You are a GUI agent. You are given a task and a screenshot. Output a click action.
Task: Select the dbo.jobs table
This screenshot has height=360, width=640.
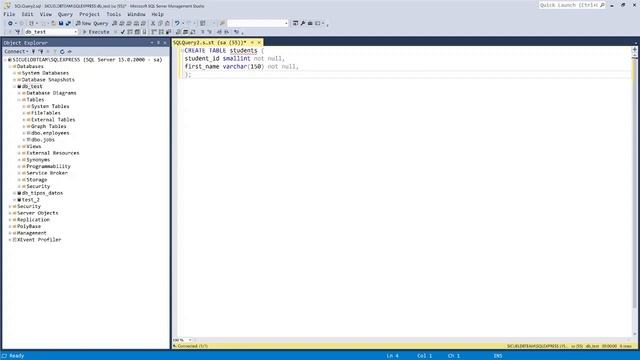pyautogui.click(x=43, y=140)
